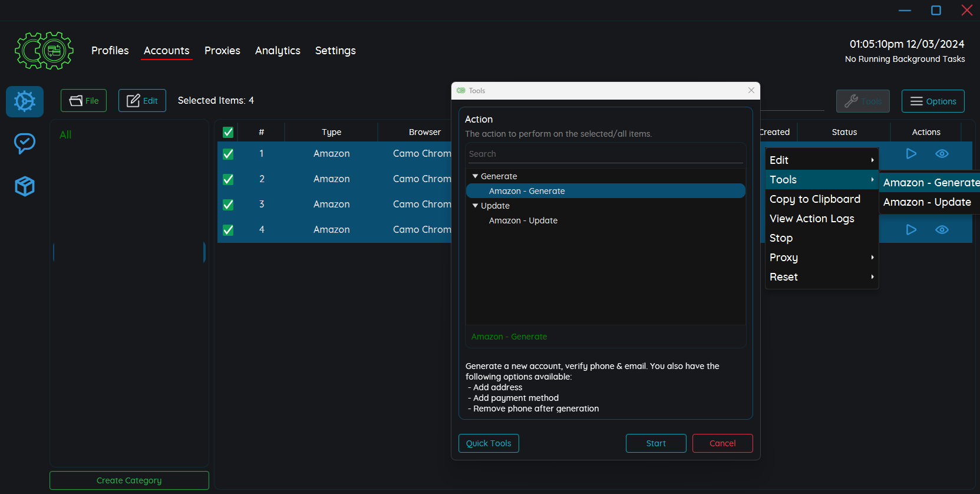Switch to the Proxies tab
The width and height of the screenshot is (980, 494).
click(x=222, y=51)
